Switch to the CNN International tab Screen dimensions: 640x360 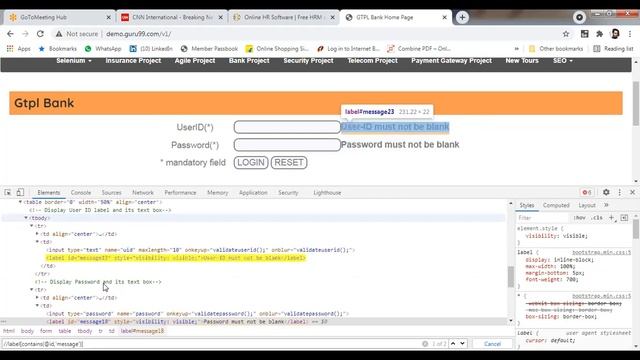point(172,17)
